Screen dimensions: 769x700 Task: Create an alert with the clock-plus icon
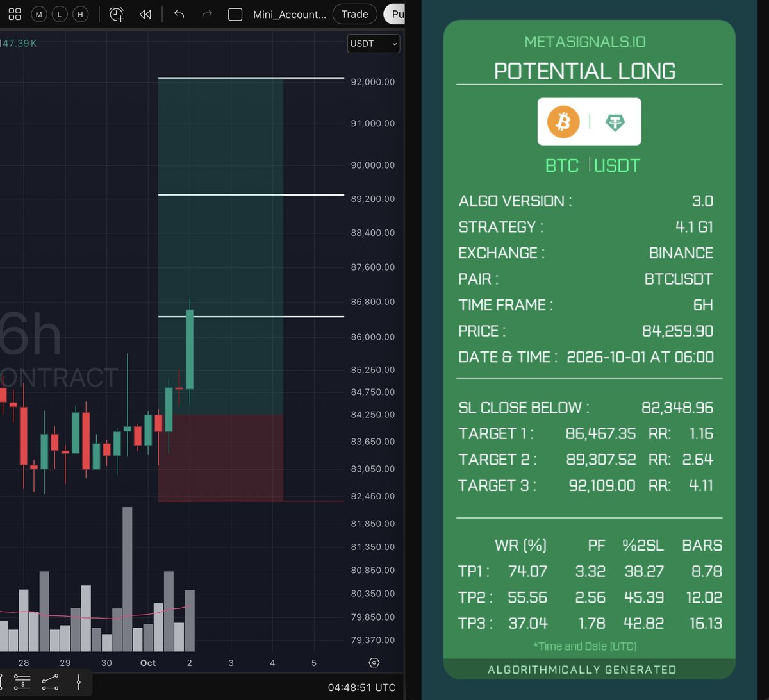tap(117, 14)
